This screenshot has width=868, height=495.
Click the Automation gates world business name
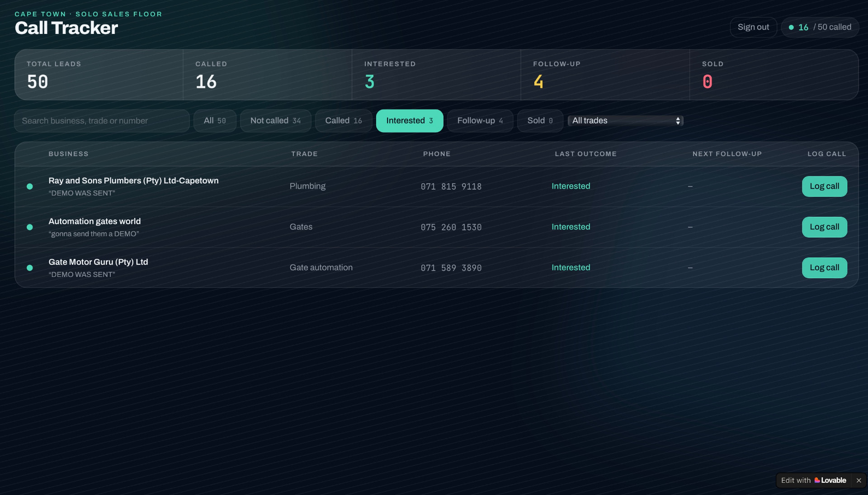(x=94, y=221)
